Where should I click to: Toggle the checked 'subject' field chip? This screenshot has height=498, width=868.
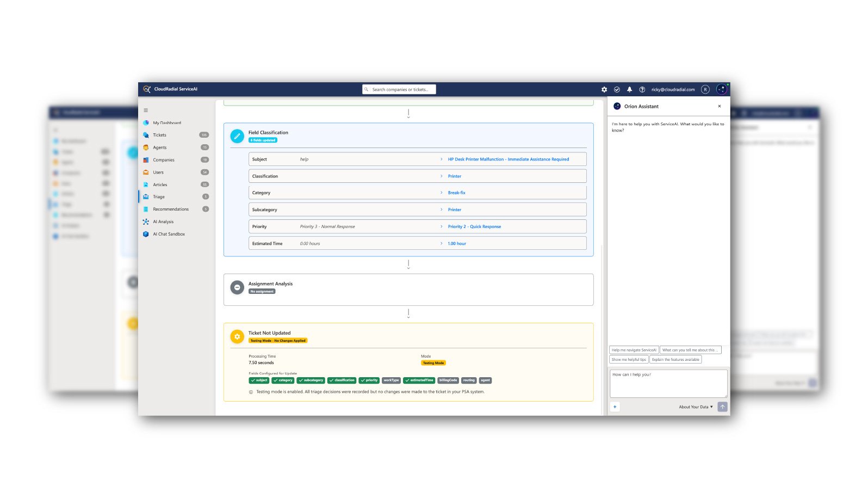tap(259, 380)
